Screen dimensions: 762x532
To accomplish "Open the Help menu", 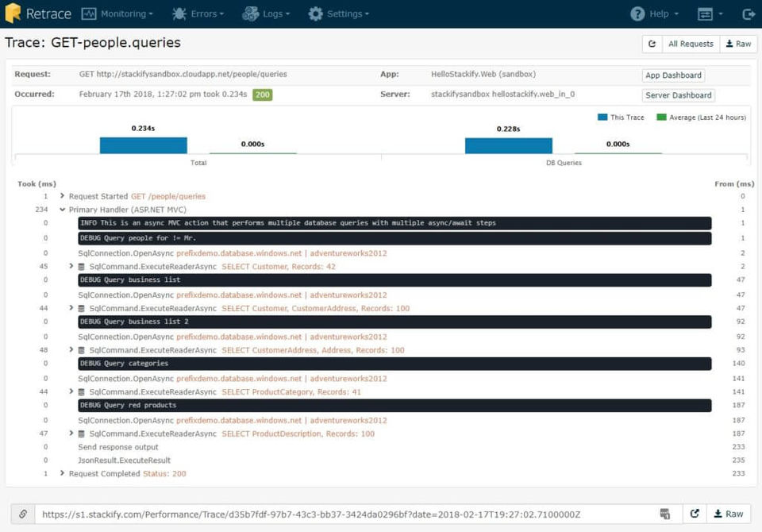I will coord(654,13).
